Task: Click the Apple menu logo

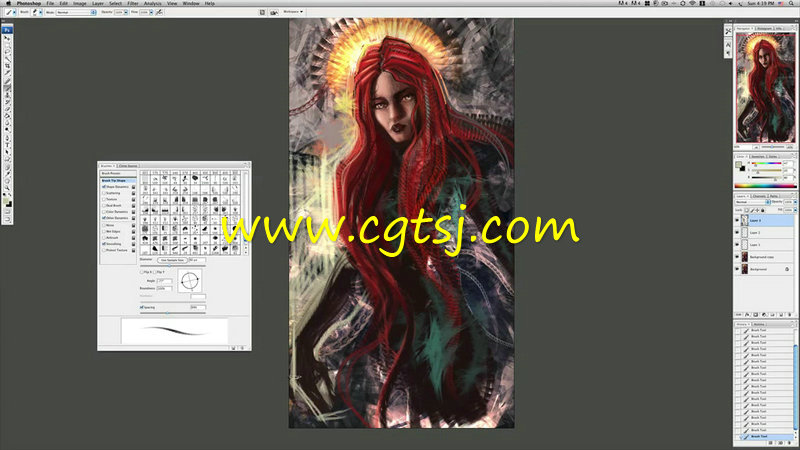Action: 8,3
